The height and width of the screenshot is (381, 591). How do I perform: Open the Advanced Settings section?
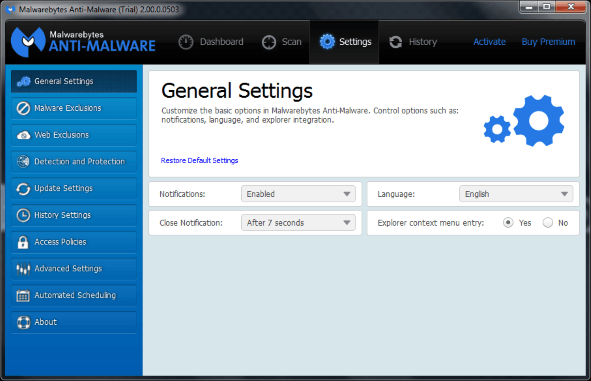tap(74, 269)
